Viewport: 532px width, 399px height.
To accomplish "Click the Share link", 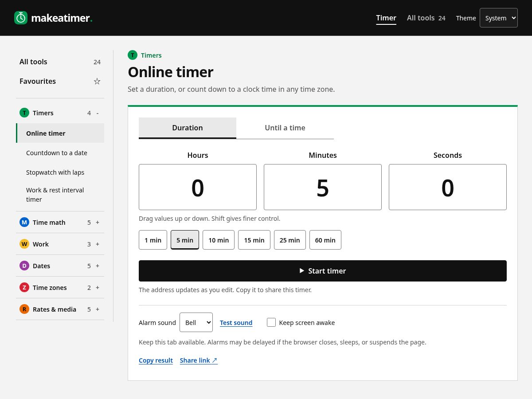I will 199,360.
